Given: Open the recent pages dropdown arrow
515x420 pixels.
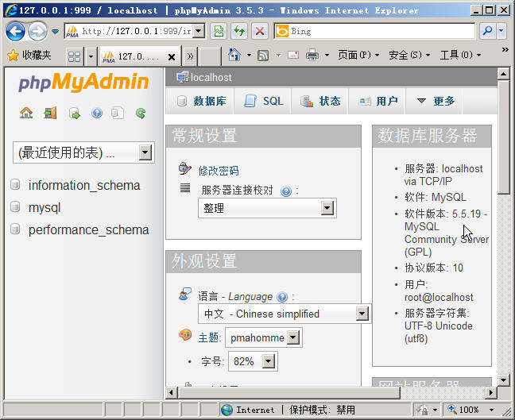Looking at the screenshot, I should coord(55,32).
